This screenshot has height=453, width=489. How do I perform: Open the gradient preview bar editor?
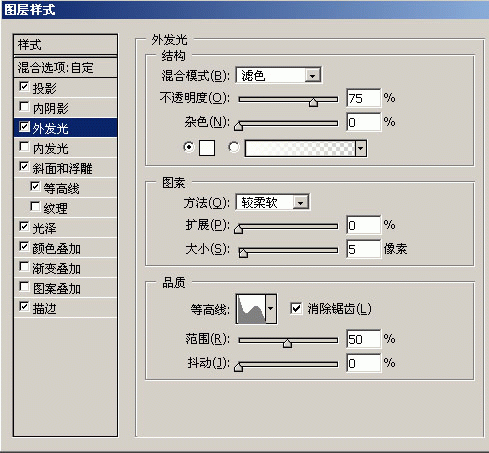300,148
